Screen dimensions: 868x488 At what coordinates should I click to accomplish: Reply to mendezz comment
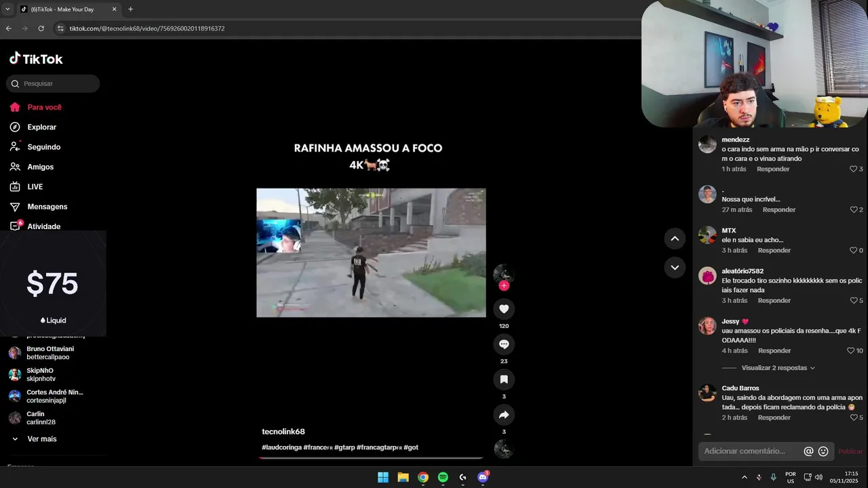click(773, 169)
